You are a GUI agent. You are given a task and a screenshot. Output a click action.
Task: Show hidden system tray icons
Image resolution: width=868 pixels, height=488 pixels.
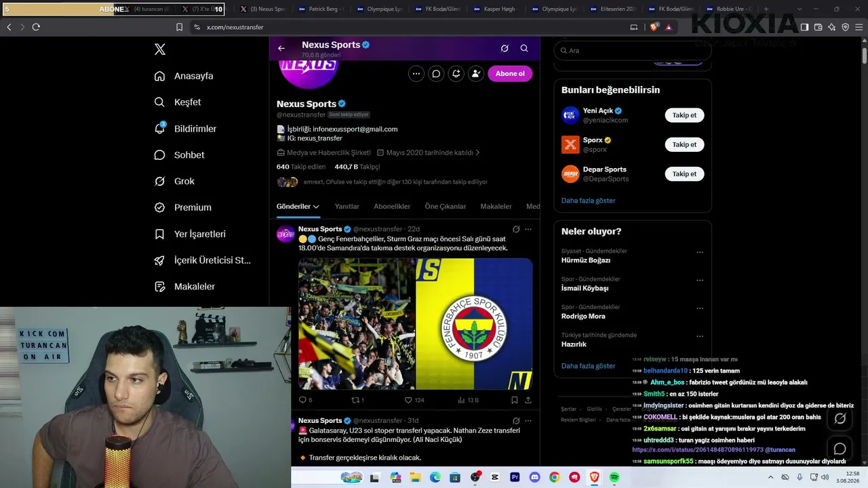771,478
